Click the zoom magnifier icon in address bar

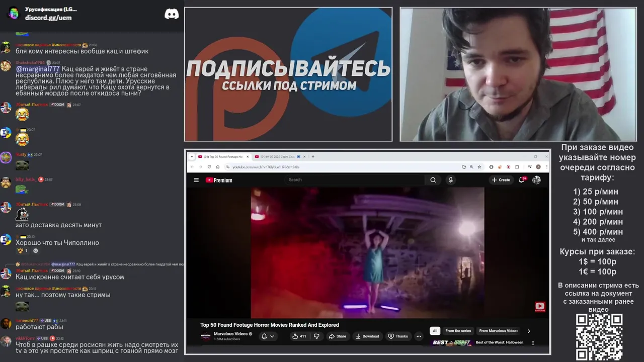coord(471,167)
